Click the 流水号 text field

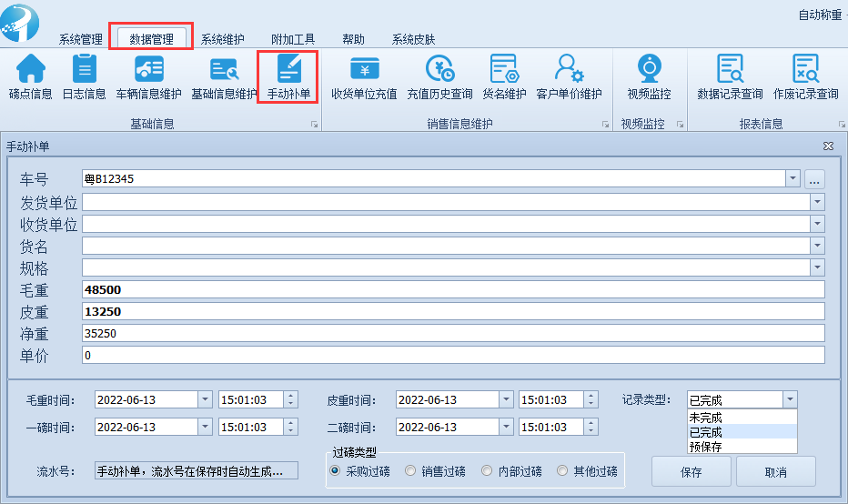coord(197,470)
